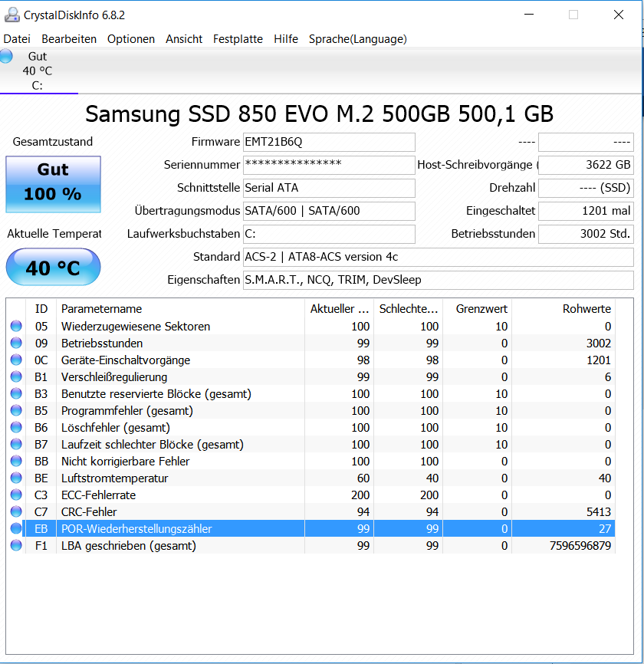The height and width of the screenshot is (664, 644).
Task: Click the Gesamtzustand label
Action: [52, 141]
